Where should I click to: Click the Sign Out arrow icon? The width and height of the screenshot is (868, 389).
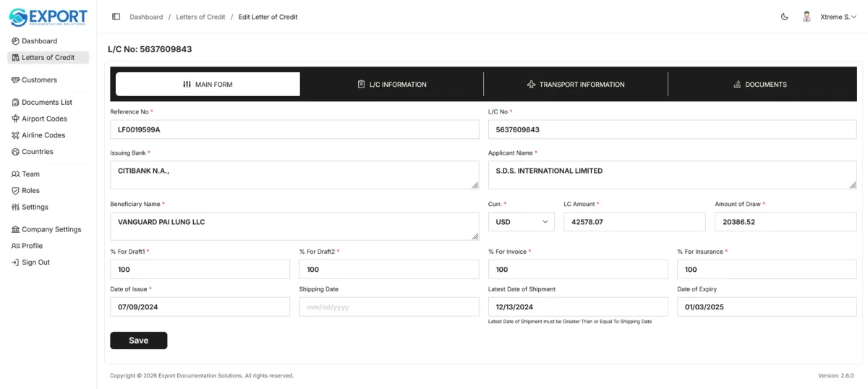click(x=15, y=262)
